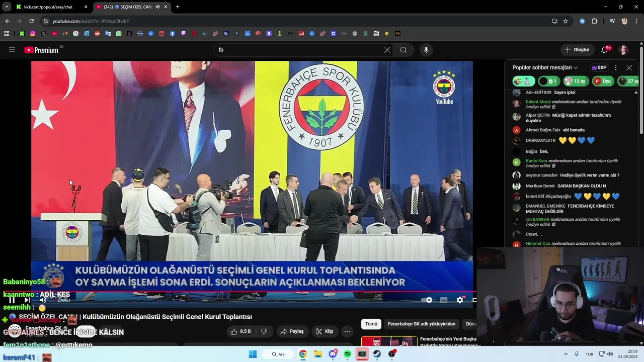The width and height of the screenshot is (644, 362).
Task: Open File Explorer from the taskbar
Action: [318, 354]
